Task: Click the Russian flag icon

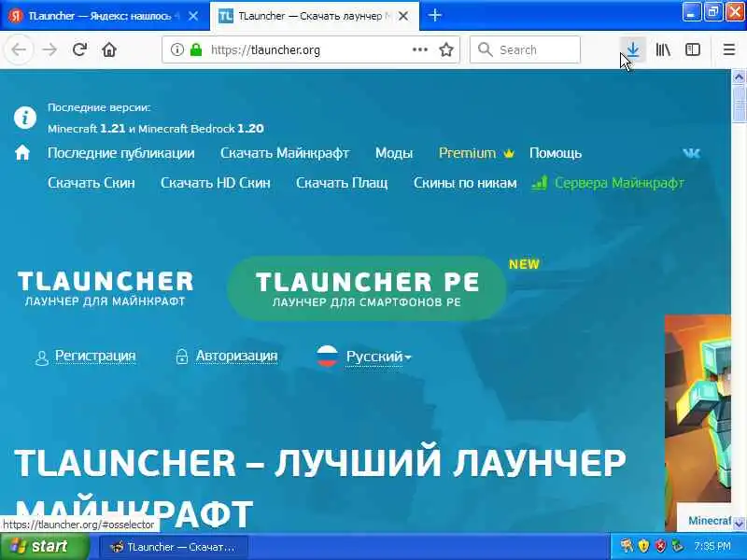Action: (328, 356)
